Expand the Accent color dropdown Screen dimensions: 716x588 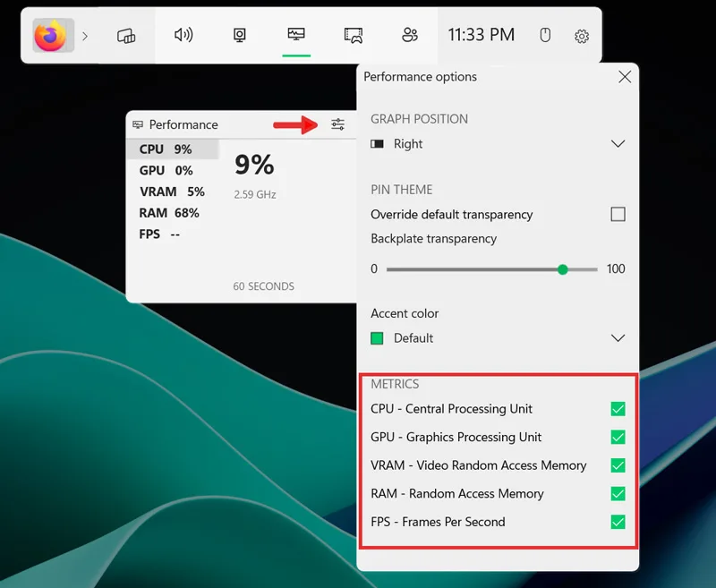(x=498, y=338)
